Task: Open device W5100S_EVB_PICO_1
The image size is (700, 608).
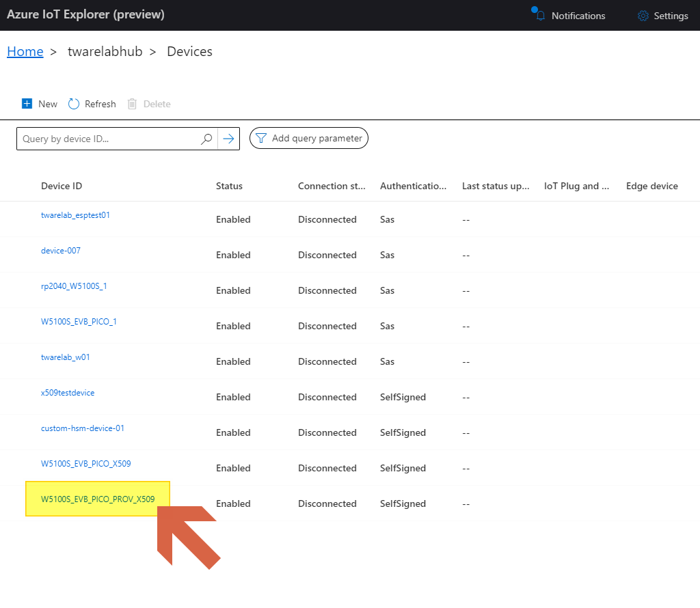Action: click(x=79, y=322)
